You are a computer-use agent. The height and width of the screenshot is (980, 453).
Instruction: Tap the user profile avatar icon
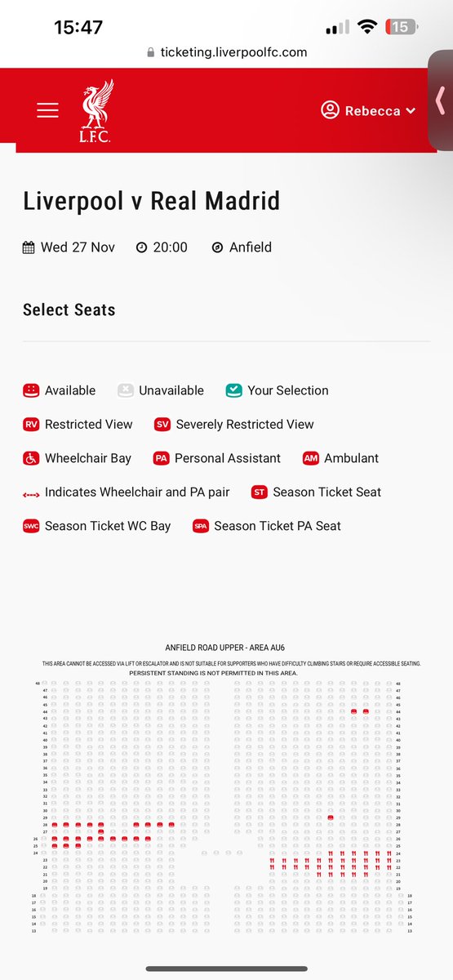pos(330,110)
